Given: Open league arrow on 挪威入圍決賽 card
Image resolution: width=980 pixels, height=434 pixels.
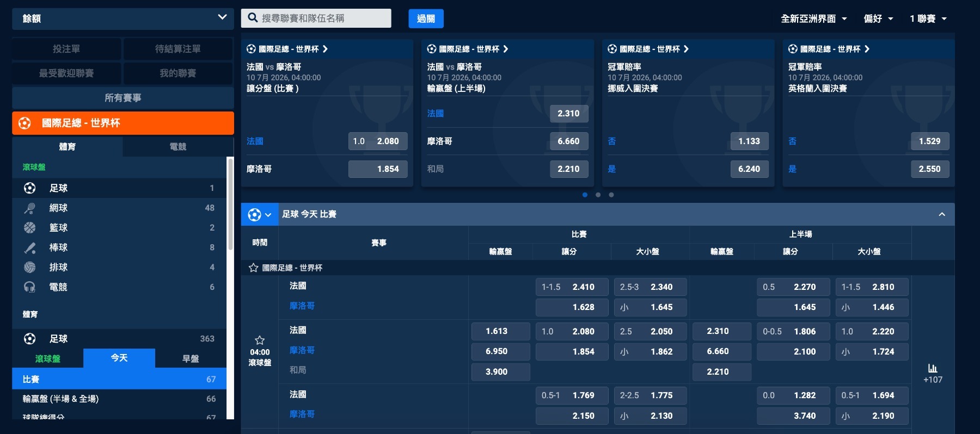Looking at the screenshot, I should pyautogui.click(x=687, y=49).
